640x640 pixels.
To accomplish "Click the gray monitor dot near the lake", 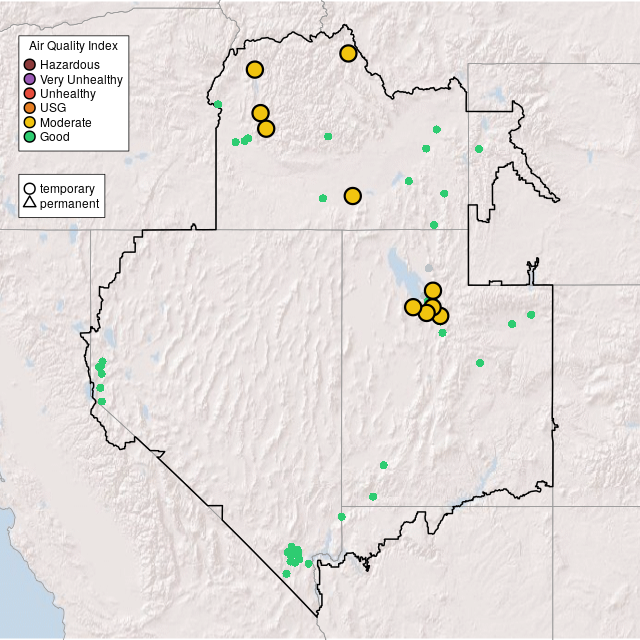I will tap(429, 267).
